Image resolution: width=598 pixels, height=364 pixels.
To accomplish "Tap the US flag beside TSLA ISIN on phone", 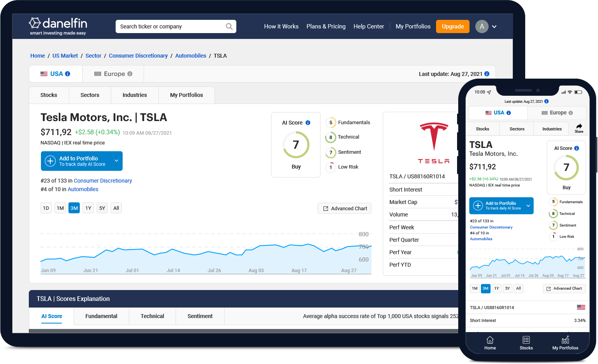I will 581,308.
